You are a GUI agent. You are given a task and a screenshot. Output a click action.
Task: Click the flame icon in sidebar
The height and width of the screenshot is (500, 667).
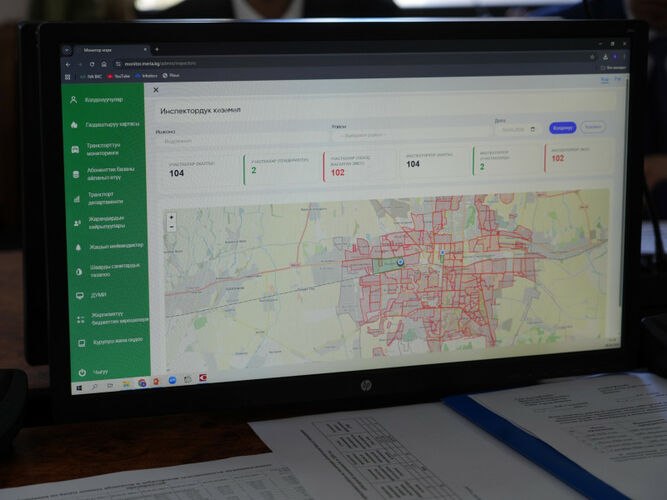(x=74, y=125)
